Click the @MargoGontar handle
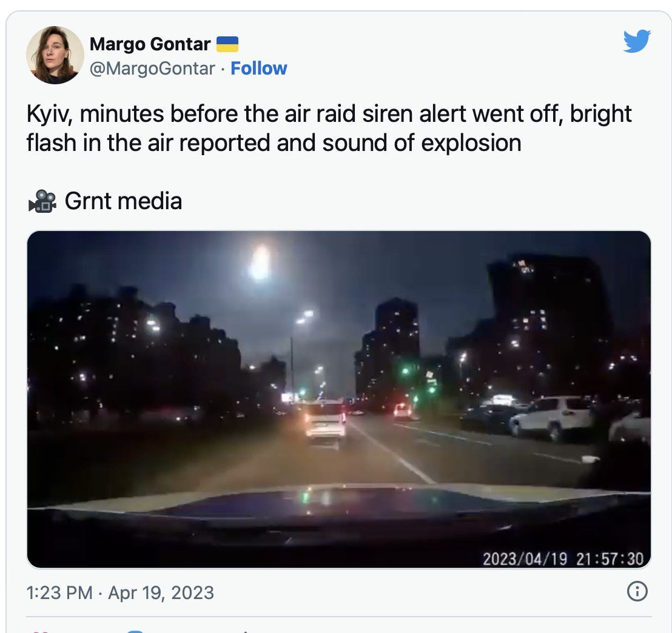672x633 pixels. point(152,69)
